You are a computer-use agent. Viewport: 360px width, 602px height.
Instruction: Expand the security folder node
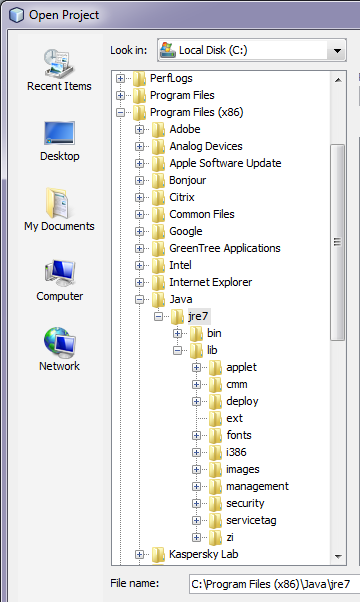196,503
